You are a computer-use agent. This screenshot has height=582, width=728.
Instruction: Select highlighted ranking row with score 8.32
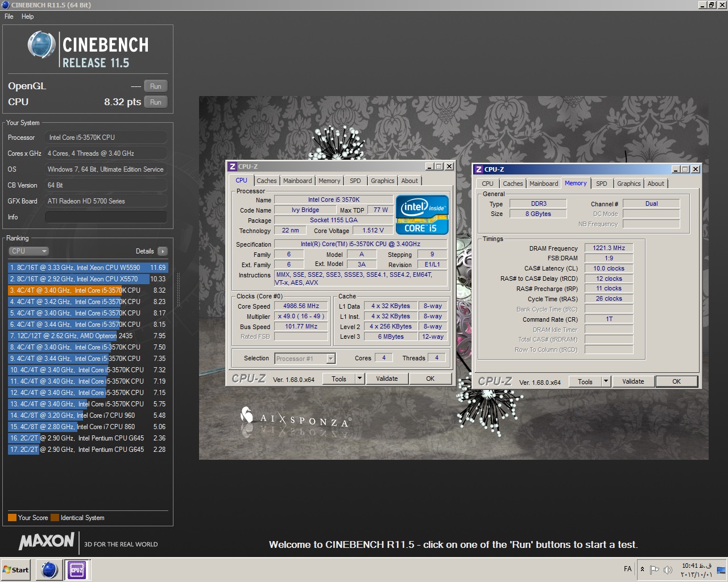[88, 290]
